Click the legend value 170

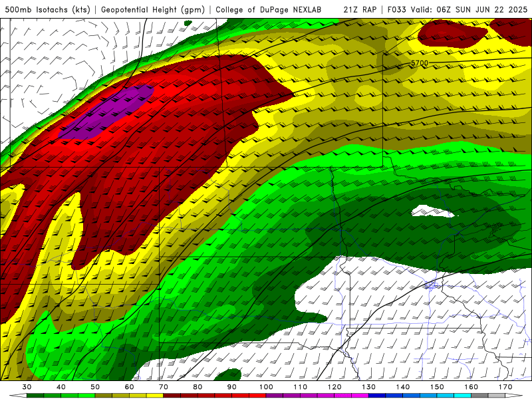coord(505,387)
